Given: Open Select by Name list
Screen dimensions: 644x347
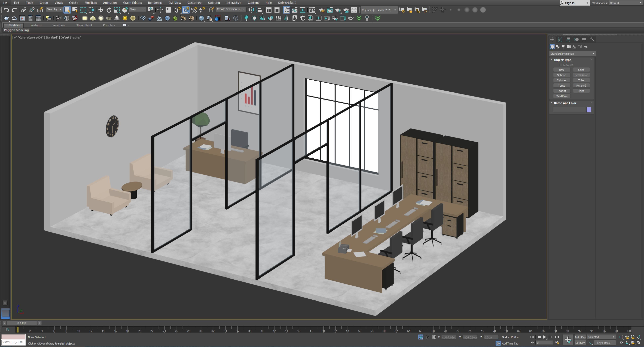Looking at the screenshot, I should [x=75, y=10].
